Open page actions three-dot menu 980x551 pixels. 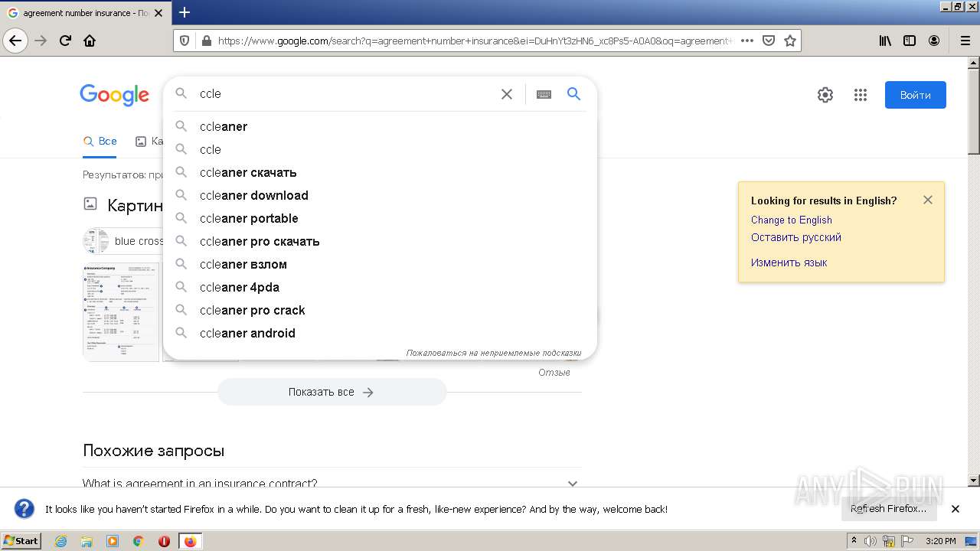747,41
